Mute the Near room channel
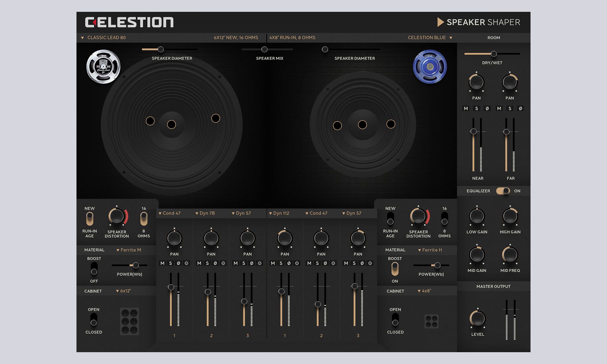Viewport: 607px width, 364px height. click(466, 109)
